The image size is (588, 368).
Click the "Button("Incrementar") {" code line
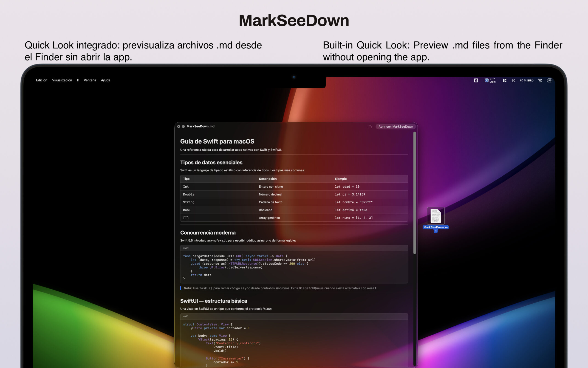click(227, 358)
